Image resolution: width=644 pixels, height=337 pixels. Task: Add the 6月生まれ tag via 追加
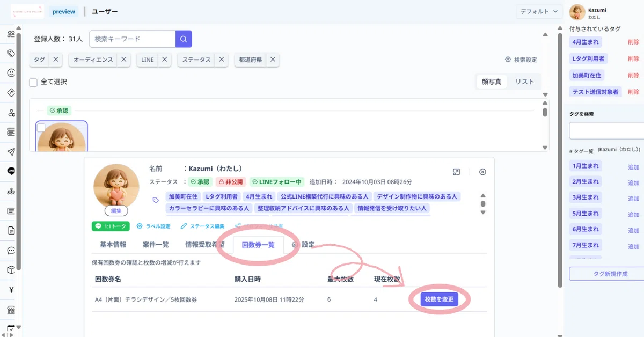[633, 230]
